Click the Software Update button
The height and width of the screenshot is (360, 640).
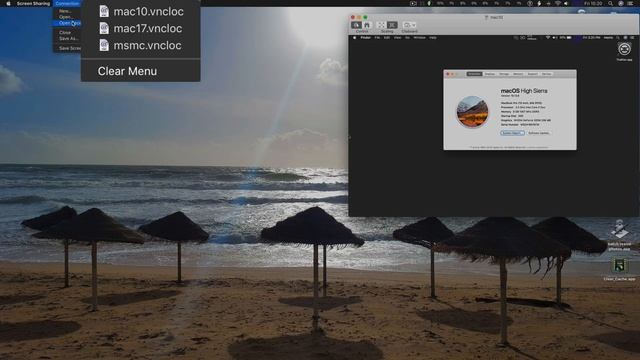click(x=539, y=133)
